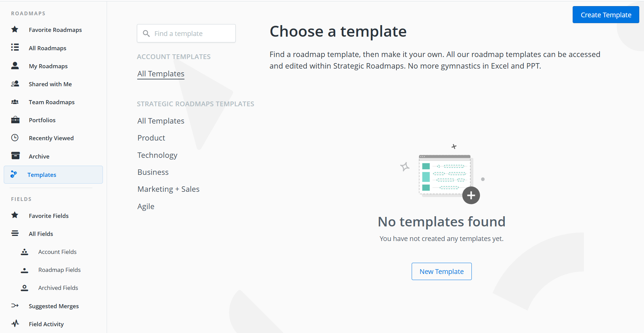Open All Roadmaps via the list icon

(15, 48)
